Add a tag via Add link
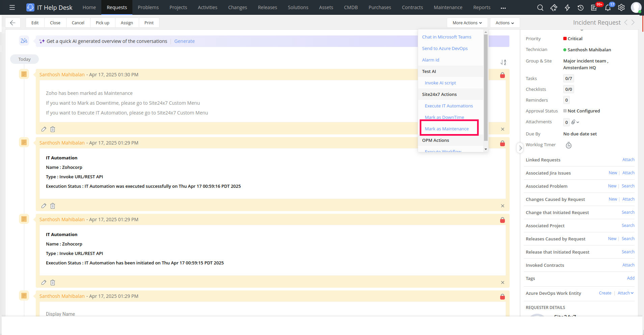644x335 pixels. click(x=631, y=278)
